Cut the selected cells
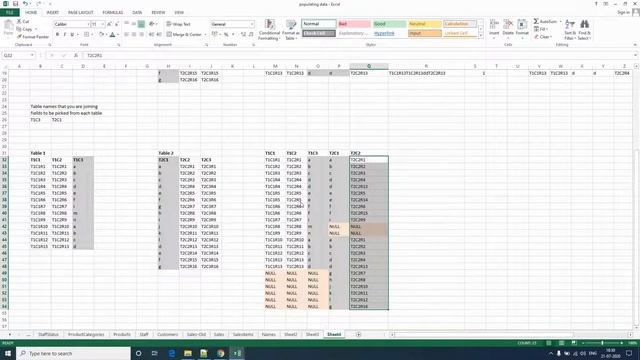 coord(23,21)
